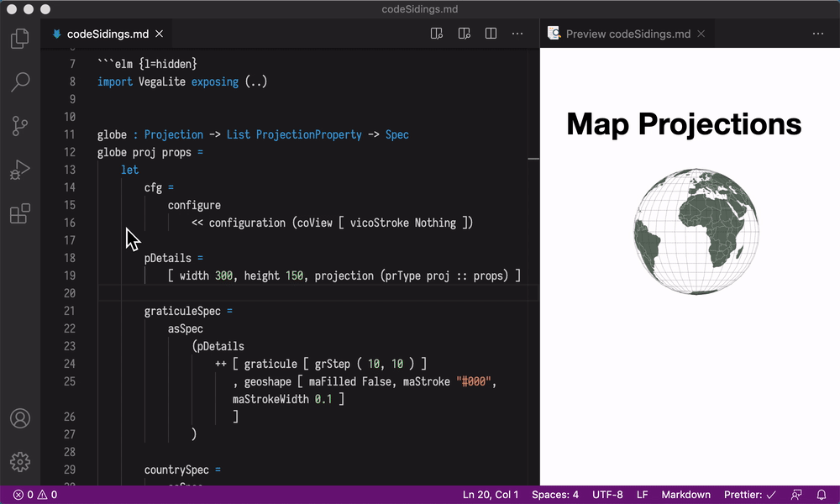Split the editor to the right
Image resolution: width=840 pixels, height=504 pixels.
click(x=491, y=34)
